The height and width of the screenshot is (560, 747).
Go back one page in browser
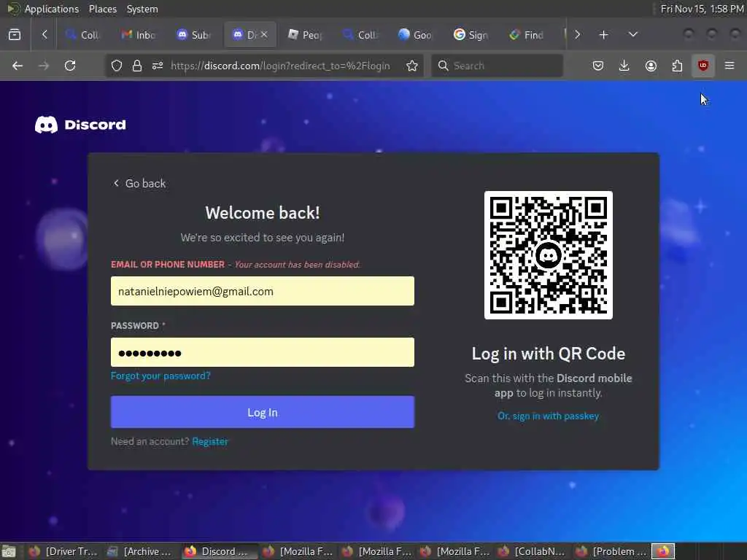click(18, 66)
